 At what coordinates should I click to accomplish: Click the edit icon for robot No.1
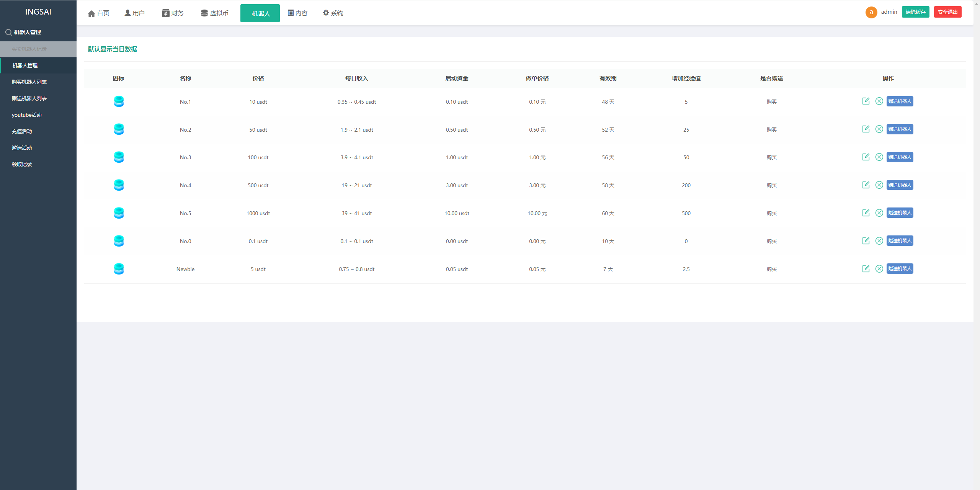(866, 101)
